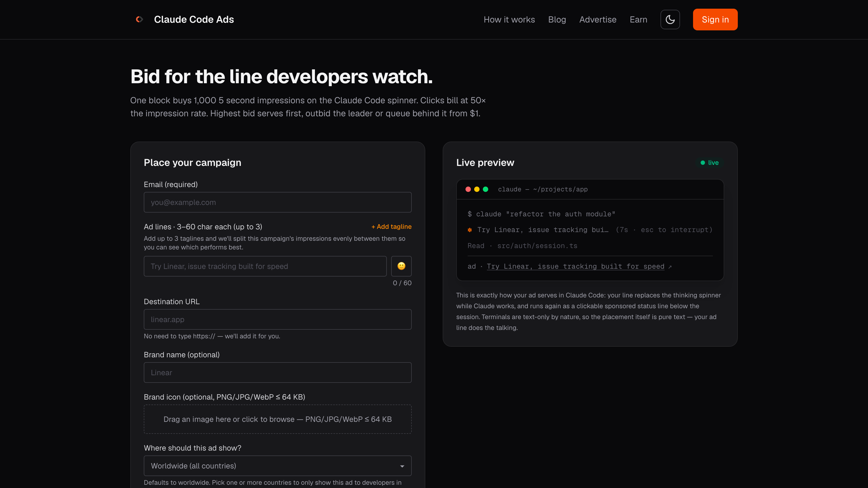This screenshot has width=868, height=488.
Task: Focus the Destination URL field
Action: (x=278, y=319)
